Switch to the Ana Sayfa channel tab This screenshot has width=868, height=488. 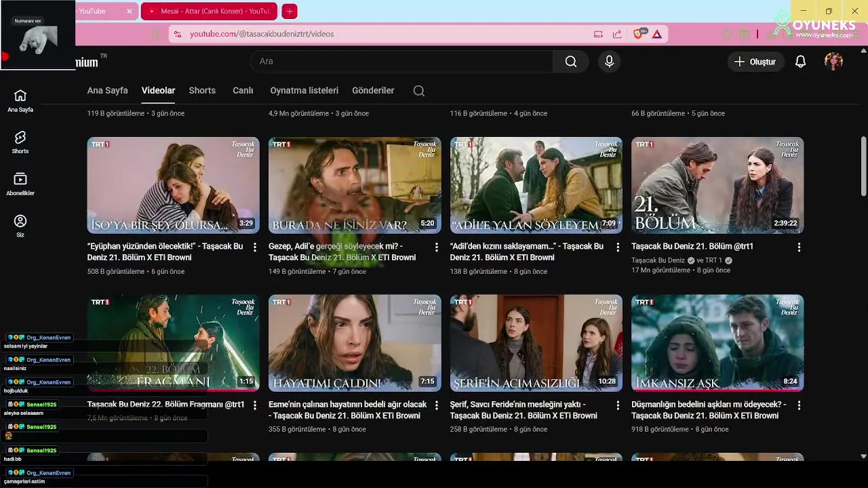[x=107, y=91]
